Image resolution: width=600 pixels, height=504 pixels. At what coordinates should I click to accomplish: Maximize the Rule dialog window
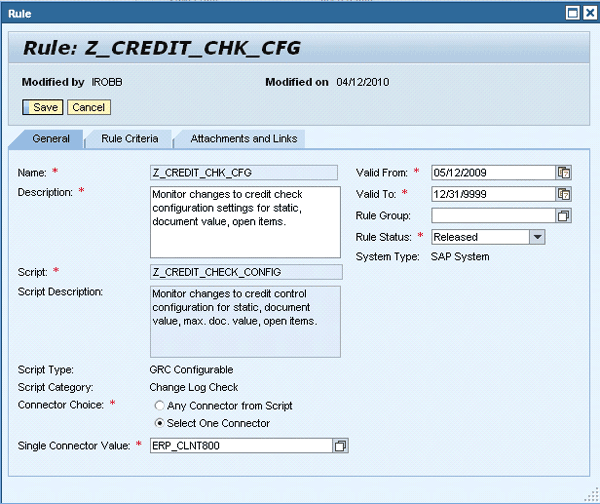pyautogui.click(x=572, y=12)
